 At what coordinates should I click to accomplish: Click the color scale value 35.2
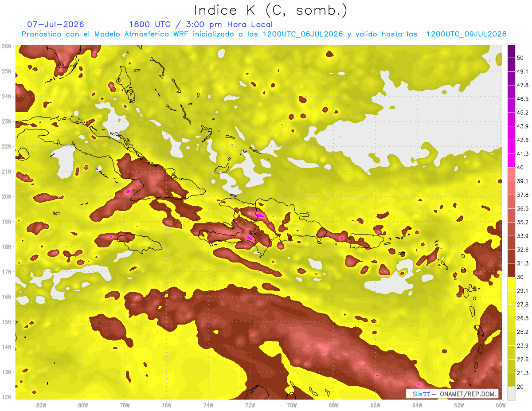(x=523, y=222)
